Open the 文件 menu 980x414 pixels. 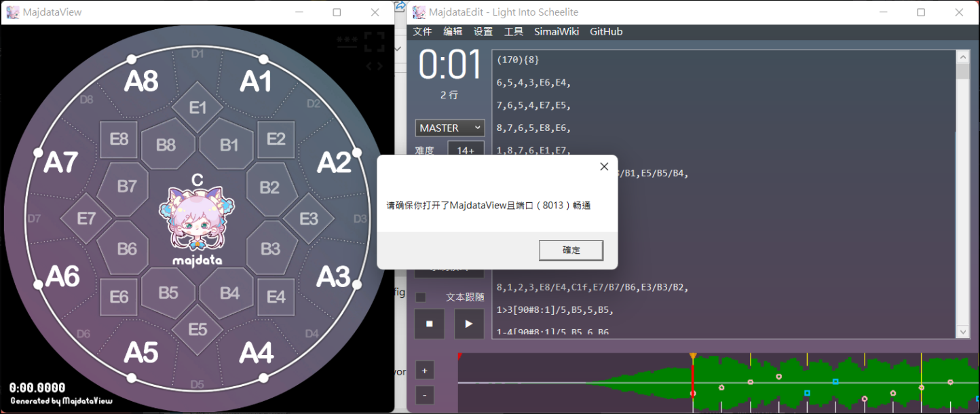point(422,31)
